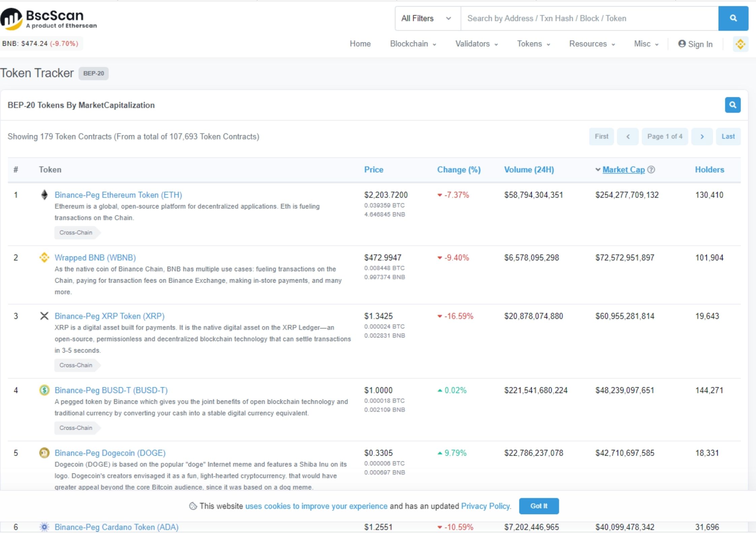
Task: Open the All Filters dropdown
Action: [428, 19]
